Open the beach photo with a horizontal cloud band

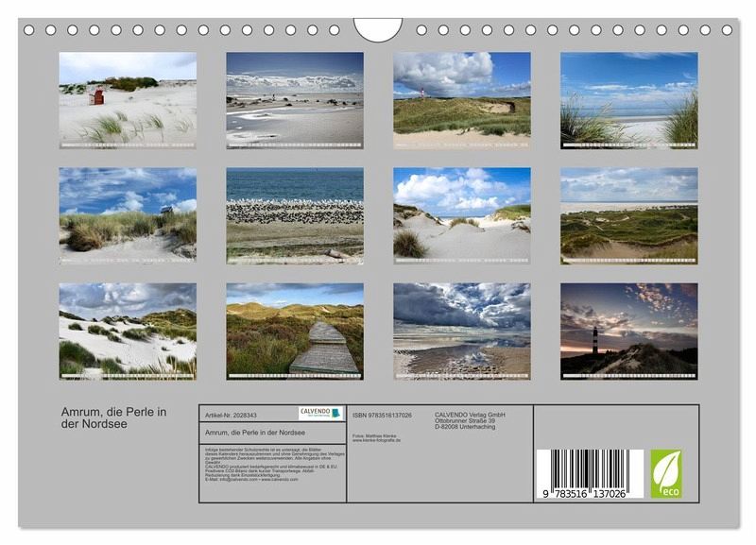click(x=295, y=100)
